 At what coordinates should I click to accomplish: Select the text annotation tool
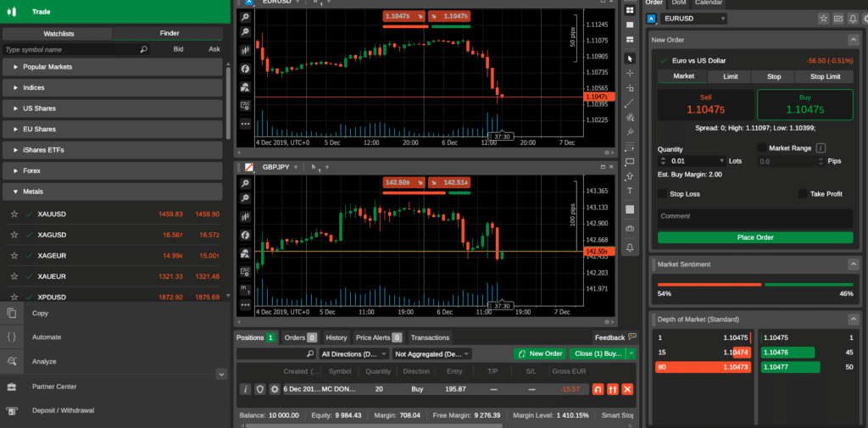[x=630, y=191]
